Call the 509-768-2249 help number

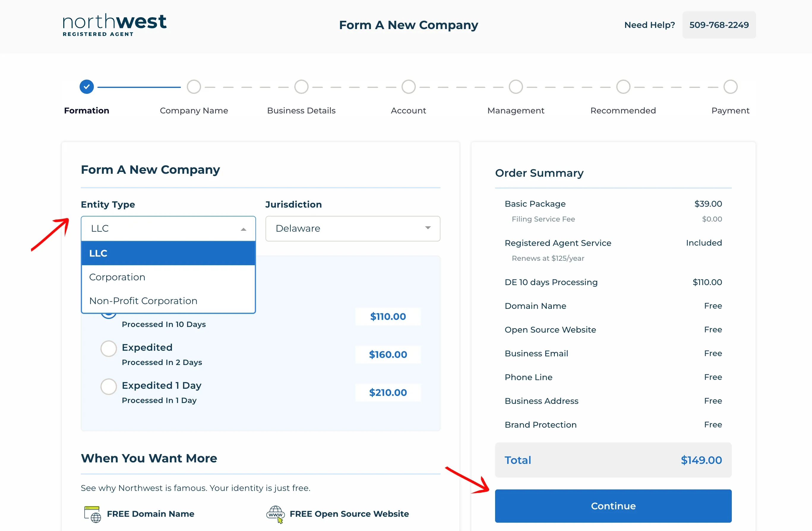coord(719,25)
